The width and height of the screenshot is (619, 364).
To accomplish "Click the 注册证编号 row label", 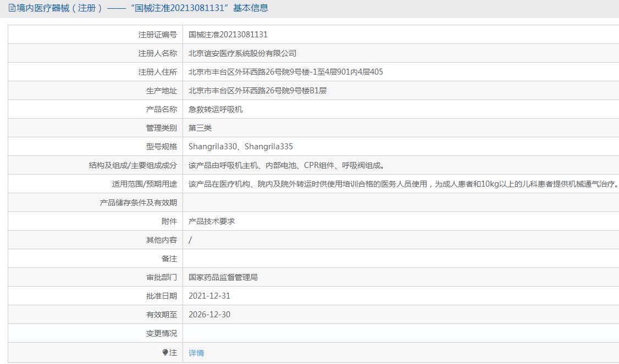I will (157, 35).
